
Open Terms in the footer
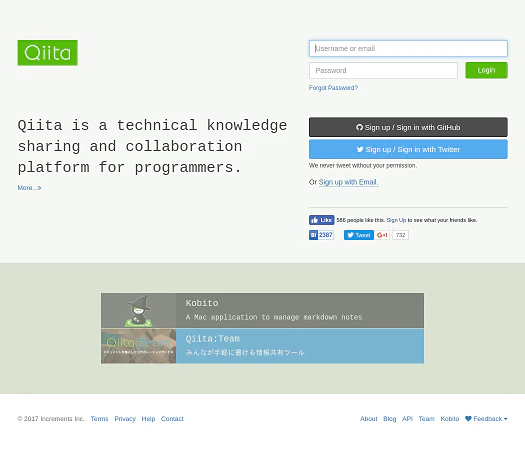[x=99, y=419]
